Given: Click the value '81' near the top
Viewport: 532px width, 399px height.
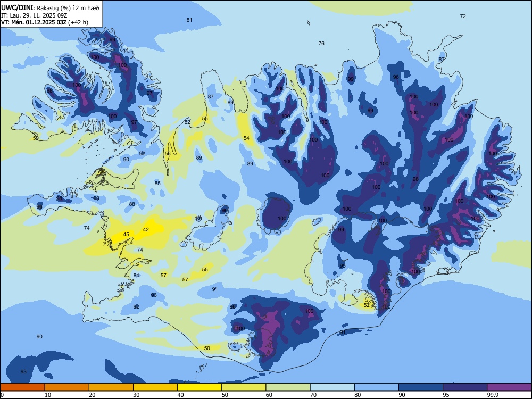Looking at the screenshot, I should click(x=189, y=20).
